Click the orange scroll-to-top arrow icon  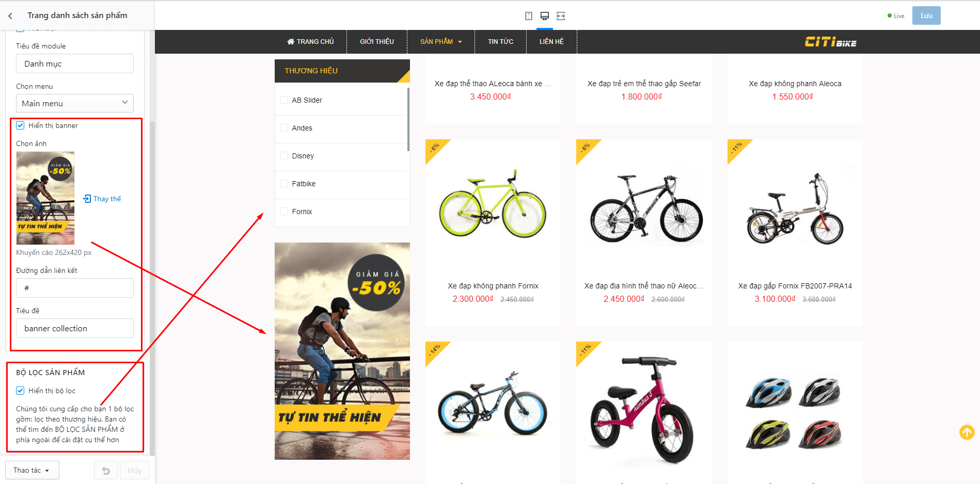pos(967,432)
